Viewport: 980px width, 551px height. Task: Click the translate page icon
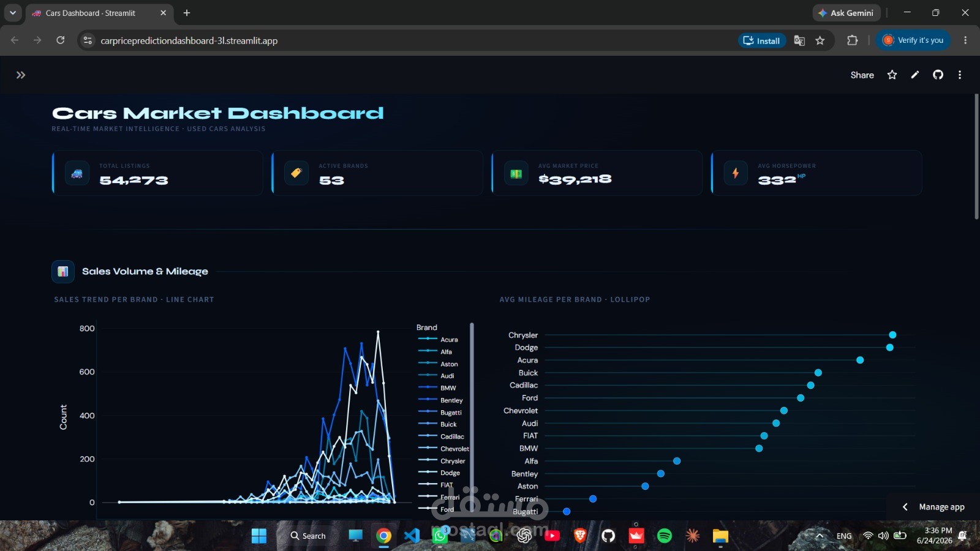tap(799, 40)
